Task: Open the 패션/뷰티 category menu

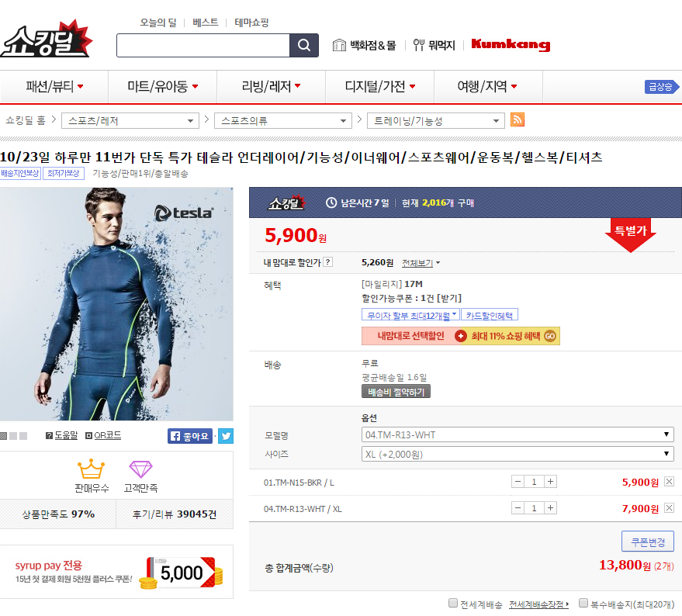Action: coord(54,87)
